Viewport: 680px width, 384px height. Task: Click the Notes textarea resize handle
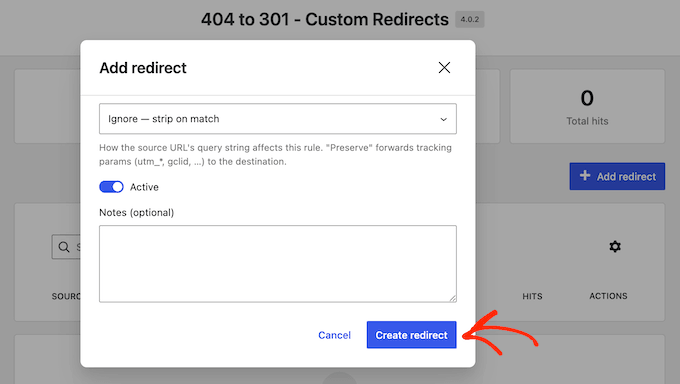click(452, 298)
